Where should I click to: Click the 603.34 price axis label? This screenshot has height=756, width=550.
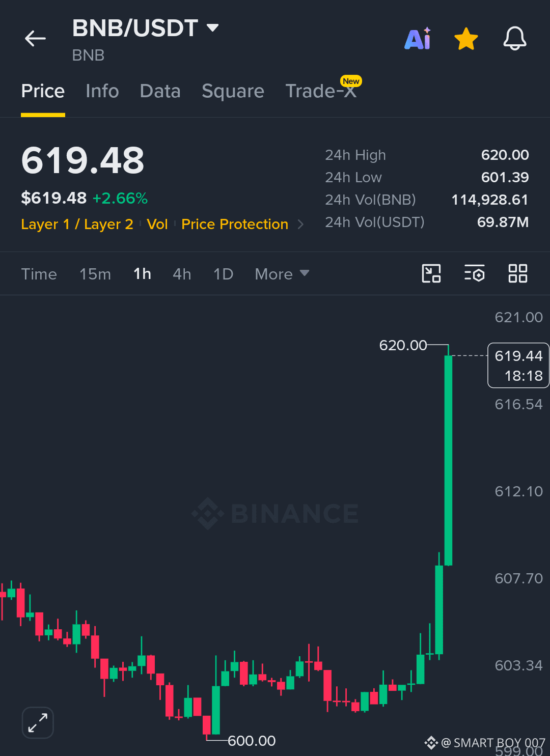(519, 665)
